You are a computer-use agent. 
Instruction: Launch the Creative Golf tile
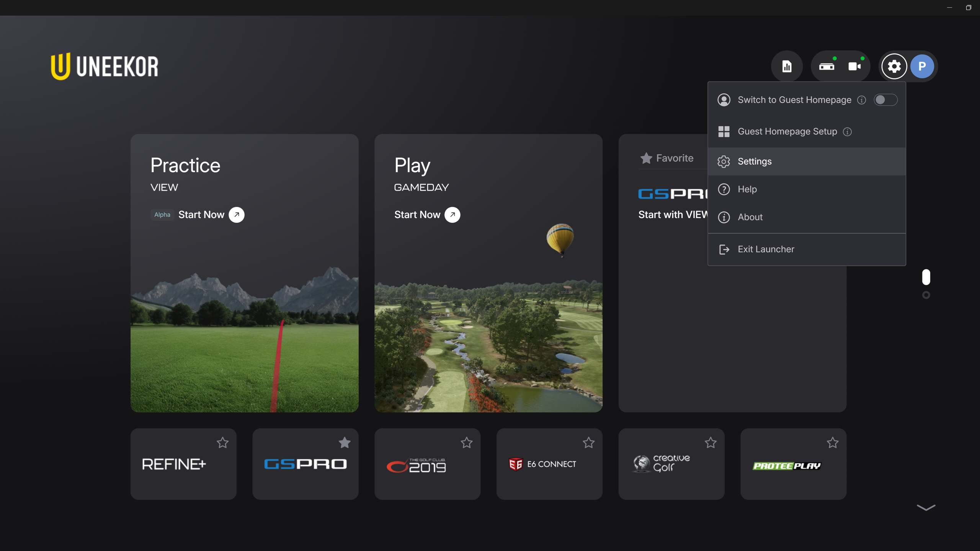(x=671, y=464)
